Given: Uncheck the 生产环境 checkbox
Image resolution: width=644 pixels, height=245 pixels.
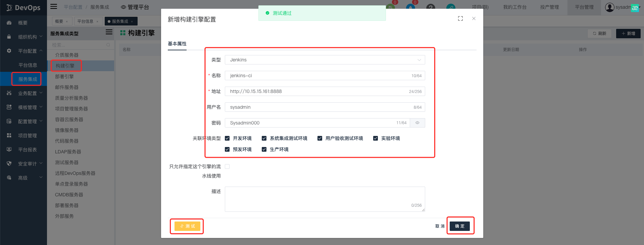Looking at the screenshot, I should point(264,149).
